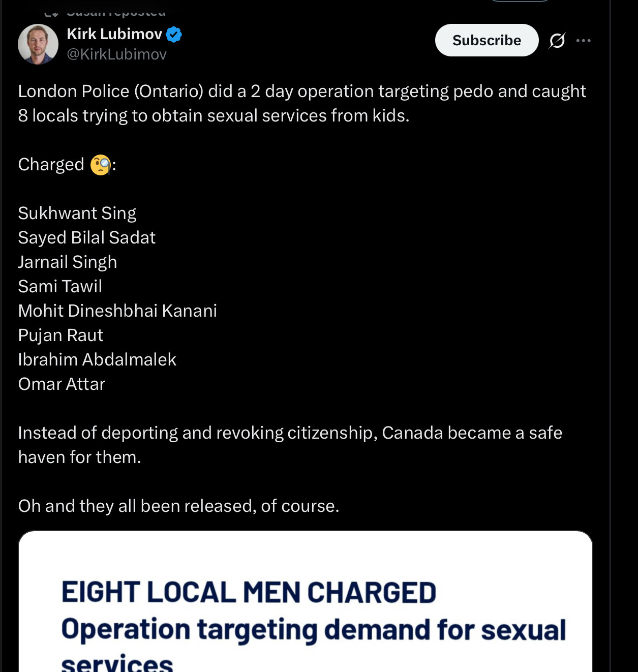Viewport: 638px width, 672px height.
Task: Click the 'Omar Attar' name line
Action: click(62, 384)
